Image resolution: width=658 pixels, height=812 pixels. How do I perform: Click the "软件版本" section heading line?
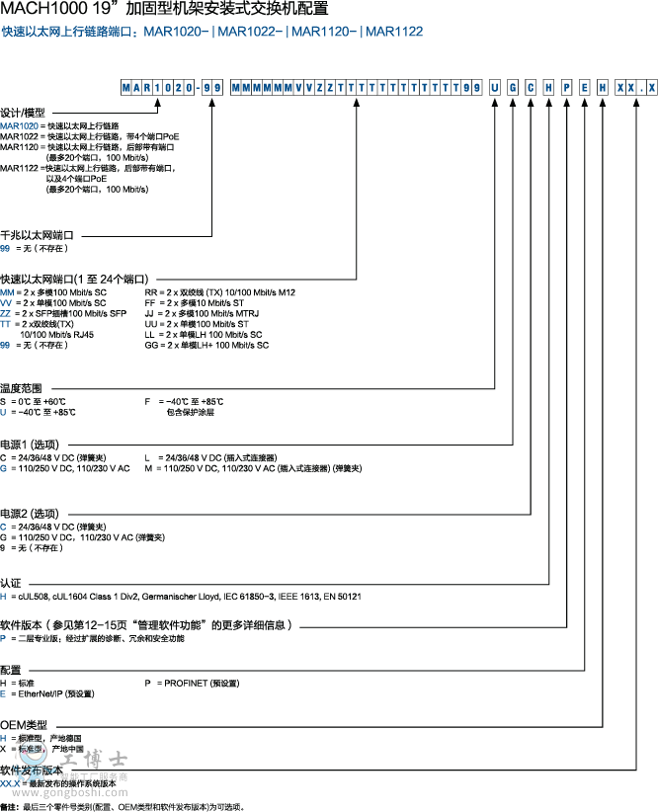[x=146, y=625]
